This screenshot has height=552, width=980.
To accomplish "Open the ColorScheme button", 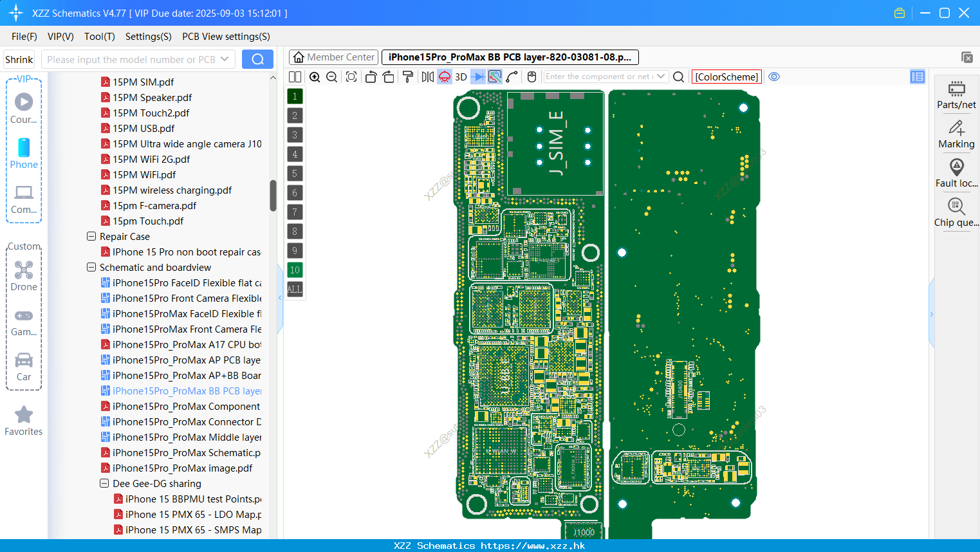I will point(726,77).
